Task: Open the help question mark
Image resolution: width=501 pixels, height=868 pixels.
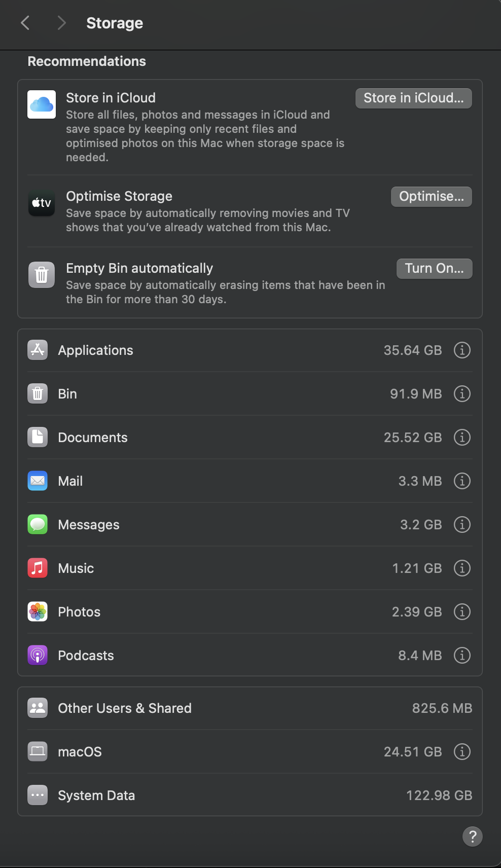Action: click(472, 837)
